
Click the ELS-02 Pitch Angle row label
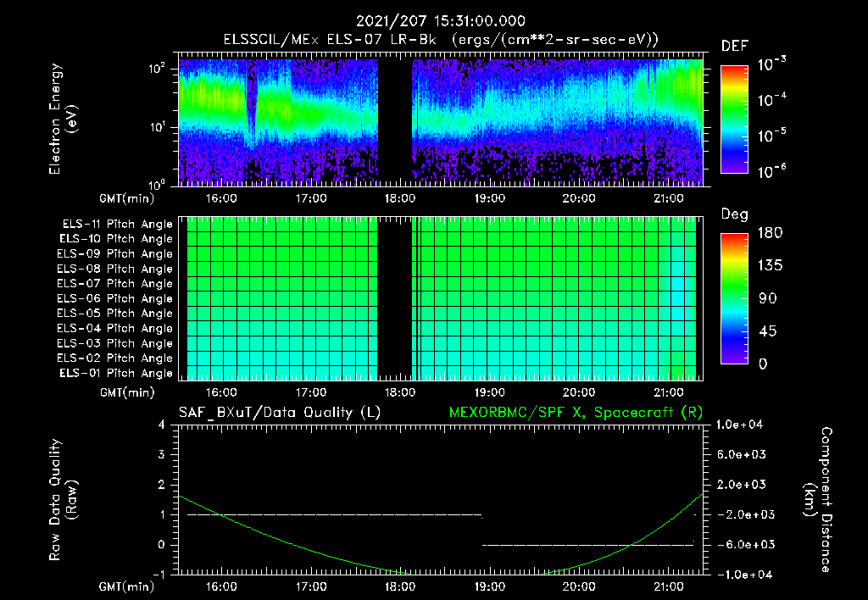tap(115, 358)
